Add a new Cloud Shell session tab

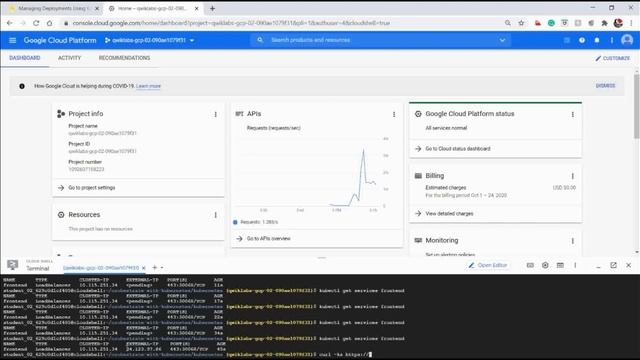[x=154, y=268]
